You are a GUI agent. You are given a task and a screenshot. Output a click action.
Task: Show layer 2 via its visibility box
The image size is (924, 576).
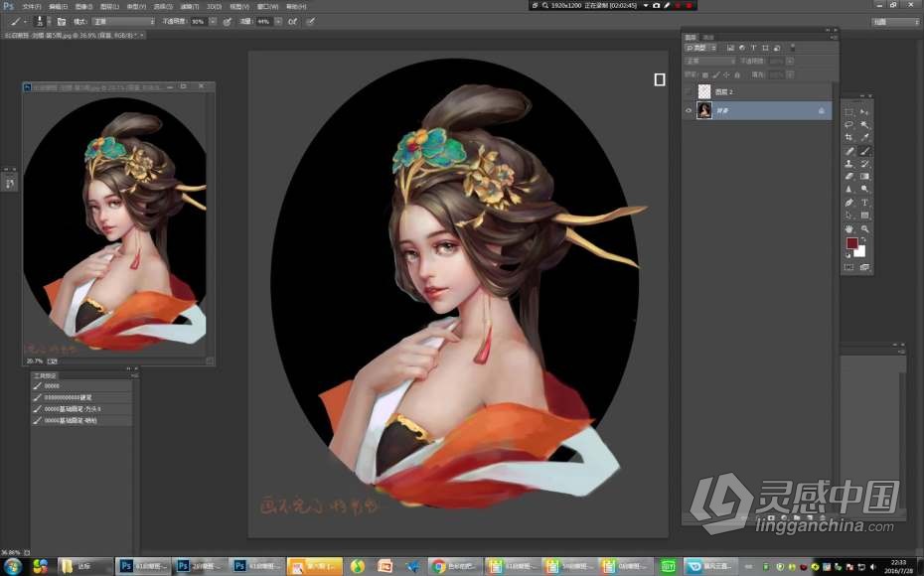[689, 92]
